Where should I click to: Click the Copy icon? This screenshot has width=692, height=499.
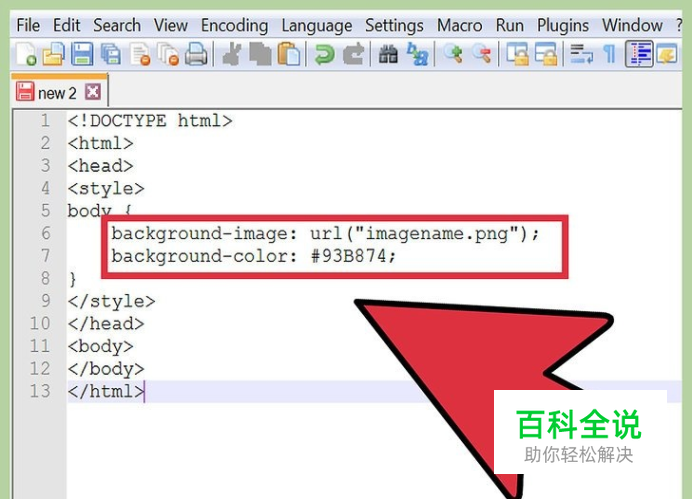coord(260,54)
